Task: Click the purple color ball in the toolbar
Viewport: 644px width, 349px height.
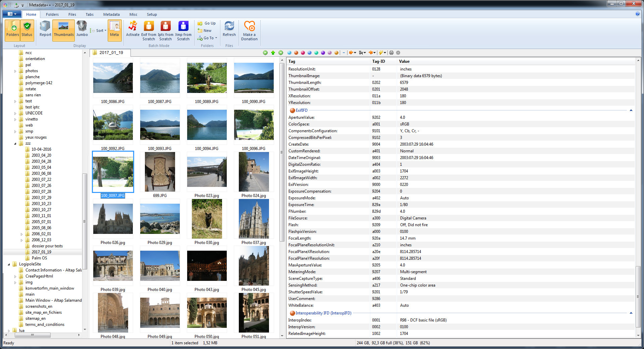Action: click(323, 53)
